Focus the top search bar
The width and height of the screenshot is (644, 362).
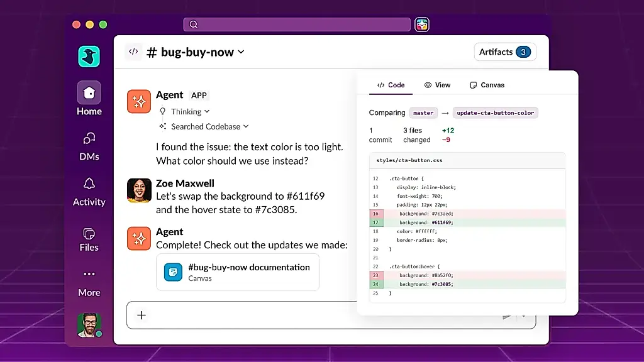tap(297, 25)
